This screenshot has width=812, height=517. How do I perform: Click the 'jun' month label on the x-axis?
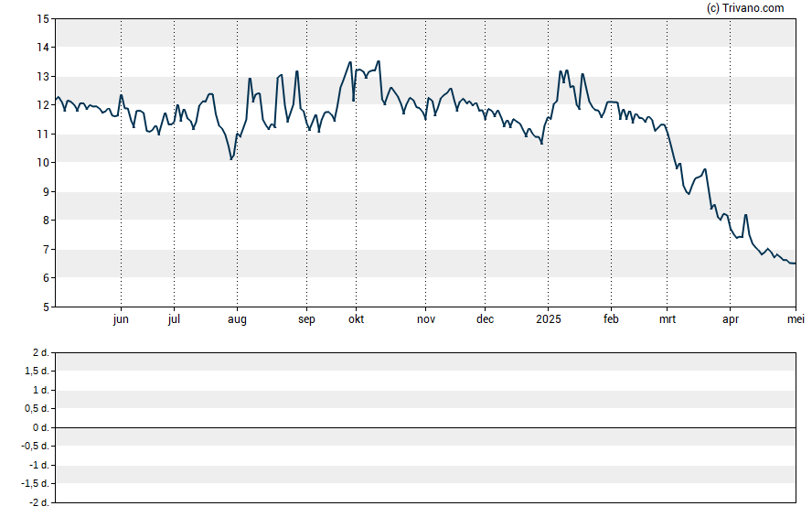[x=121, y=319]
